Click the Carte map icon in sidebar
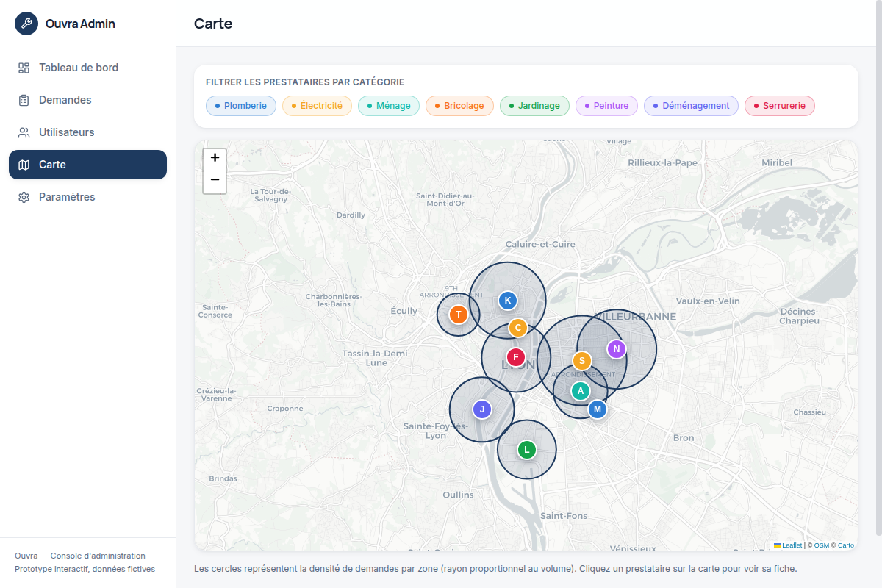The height and width of the screenshot is (588, 882). coord(24,165)
